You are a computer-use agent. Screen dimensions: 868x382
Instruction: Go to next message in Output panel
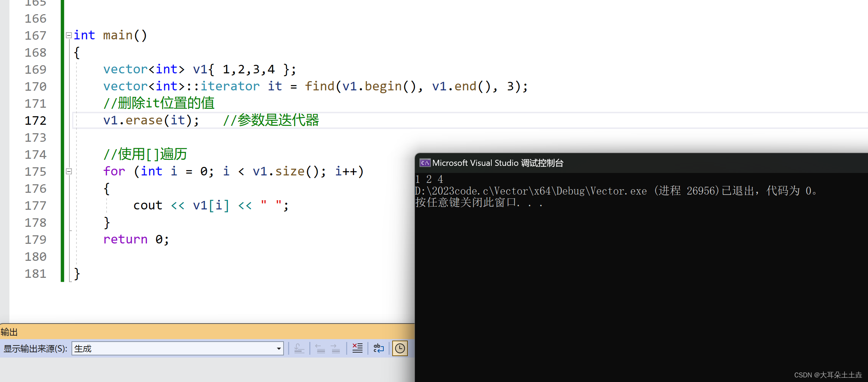[x=336, y=348]
